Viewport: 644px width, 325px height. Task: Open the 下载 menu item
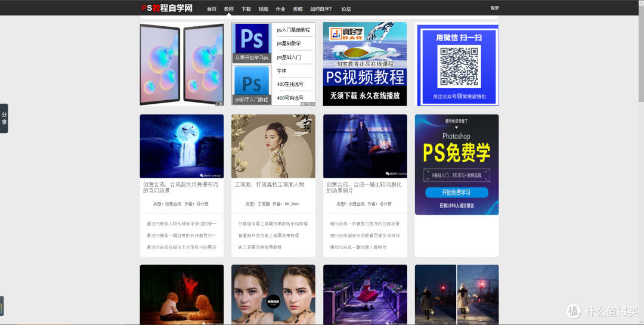[x=246, y=9]
